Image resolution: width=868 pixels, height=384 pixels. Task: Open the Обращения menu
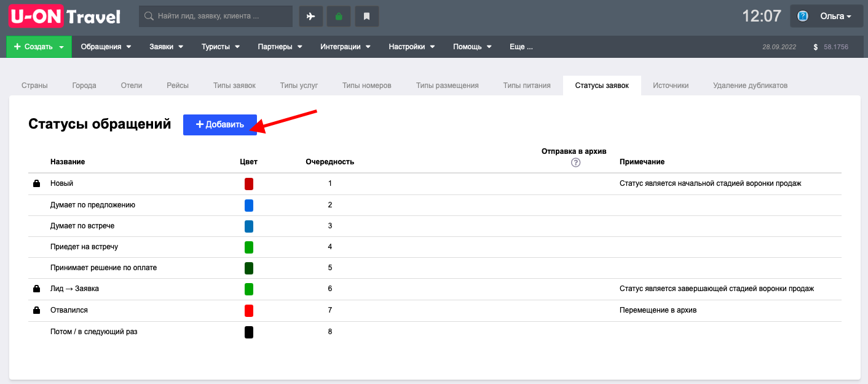(106, 47)
